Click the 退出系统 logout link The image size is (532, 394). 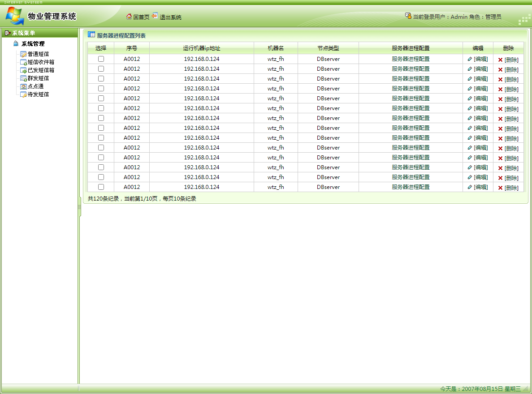(x=170, y=17)
